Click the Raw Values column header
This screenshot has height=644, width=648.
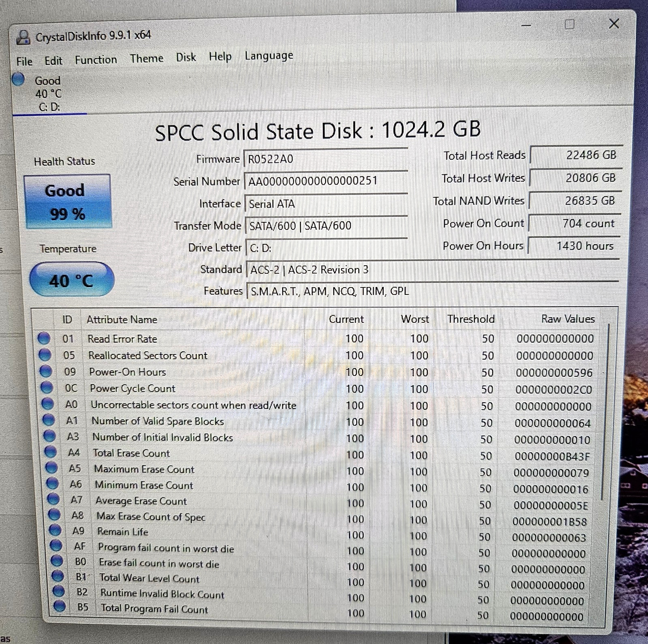point(568,319)
